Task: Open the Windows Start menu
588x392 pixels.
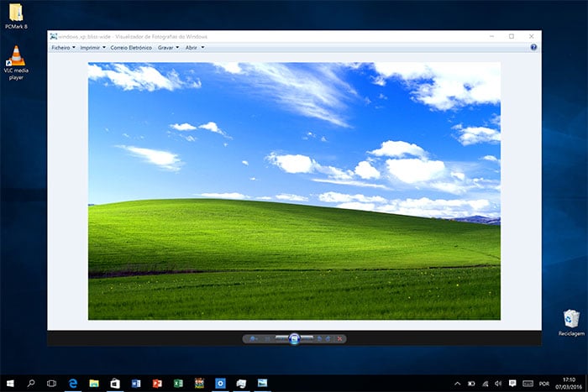Action: click(10, 383)
